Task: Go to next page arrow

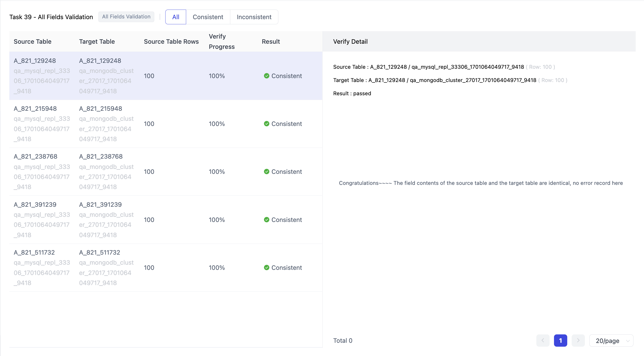Action: (578, 341)
